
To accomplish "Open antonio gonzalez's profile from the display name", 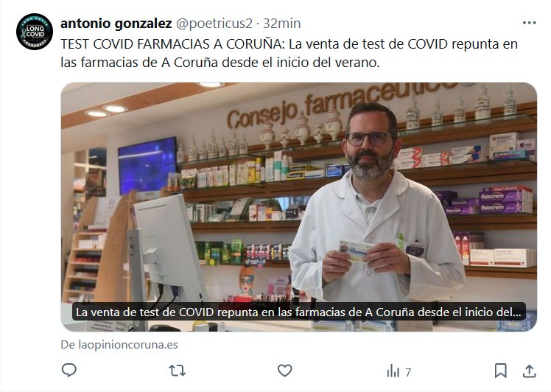I will click(116, 24).
